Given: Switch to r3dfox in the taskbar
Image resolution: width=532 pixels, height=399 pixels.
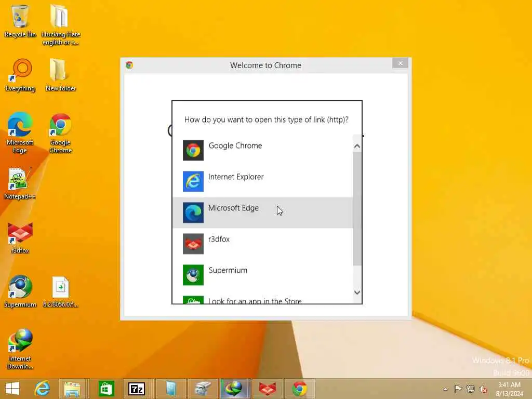Looking at the screenshot, I should (268, 389).
